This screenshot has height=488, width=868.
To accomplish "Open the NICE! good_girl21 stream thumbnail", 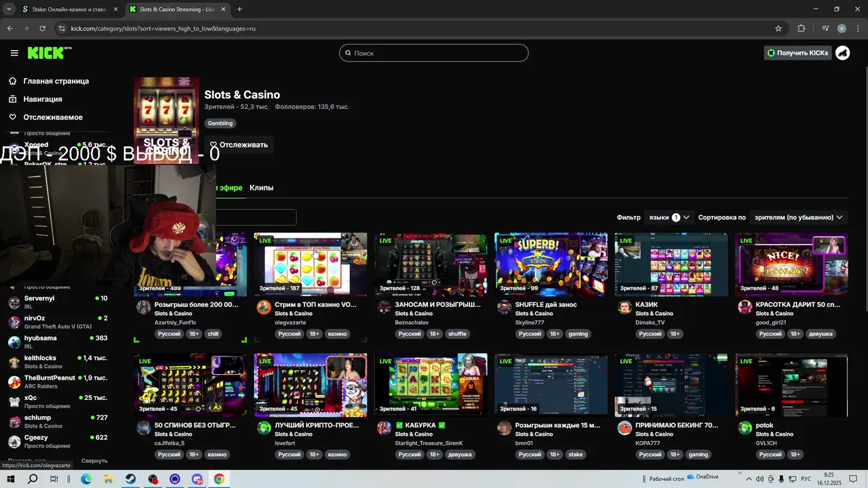I will [x=791, y=264].
